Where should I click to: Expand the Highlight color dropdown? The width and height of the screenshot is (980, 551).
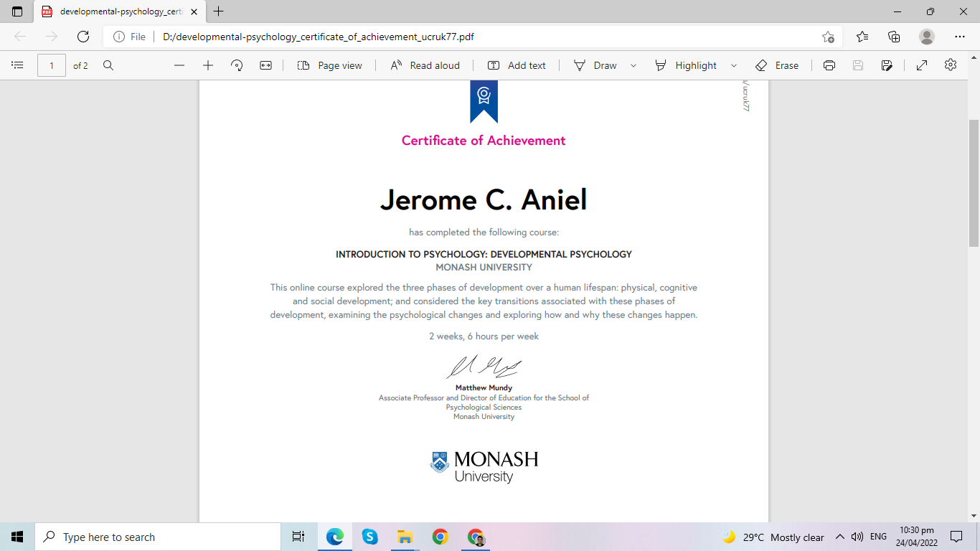[734, 65]
